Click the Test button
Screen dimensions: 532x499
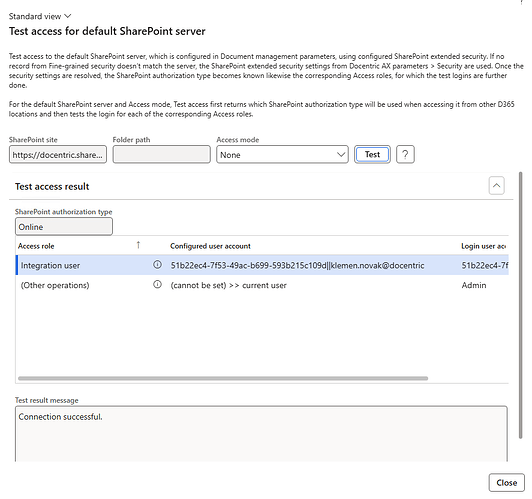tap(372, 155)
